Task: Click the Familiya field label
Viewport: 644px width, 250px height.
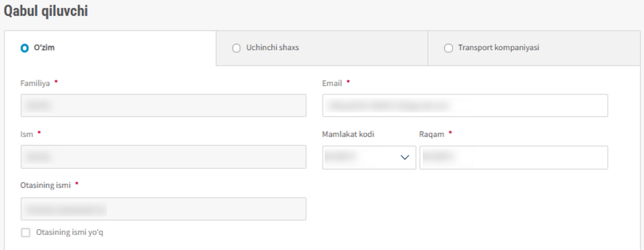Action: tap(35, 83)
